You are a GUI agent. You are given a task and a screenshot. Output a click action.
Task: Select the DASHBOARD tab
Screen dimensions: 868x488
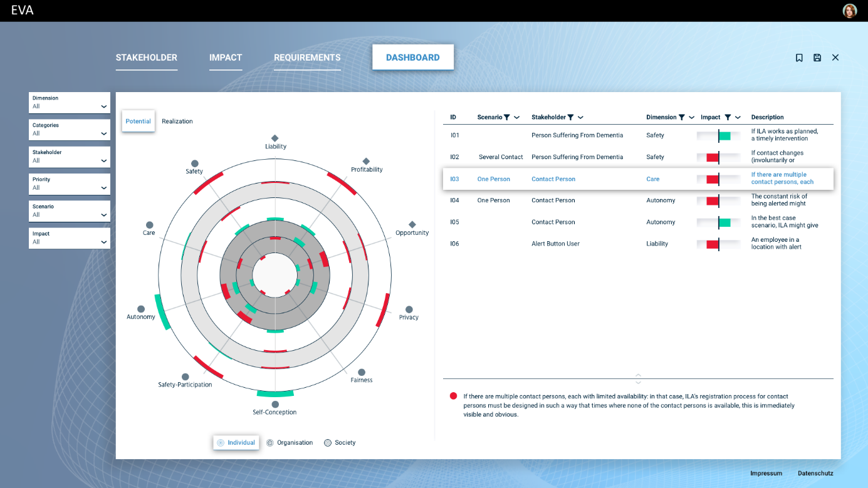tap(413, 58)
